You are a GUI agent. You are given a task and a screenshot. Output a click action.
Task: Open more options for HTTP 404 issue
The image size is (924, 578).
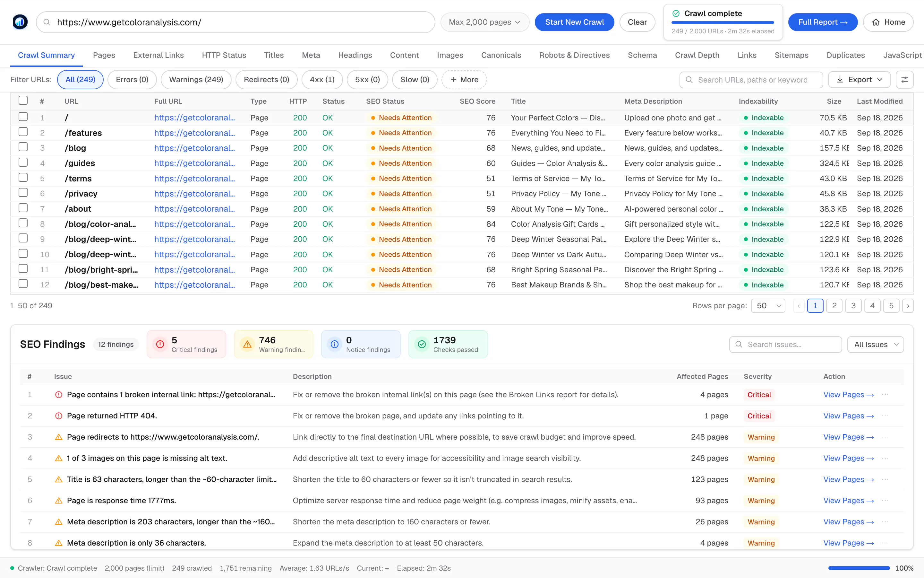[x=885, y=416]
